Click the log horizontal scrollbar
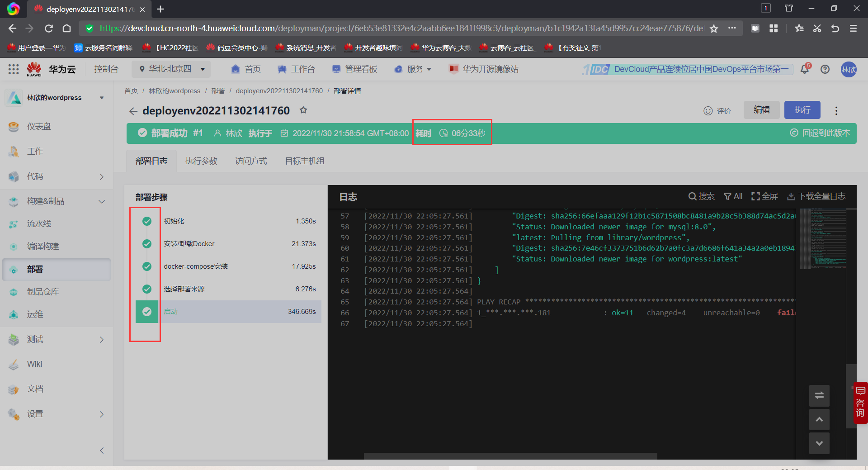 coord(510,456)
